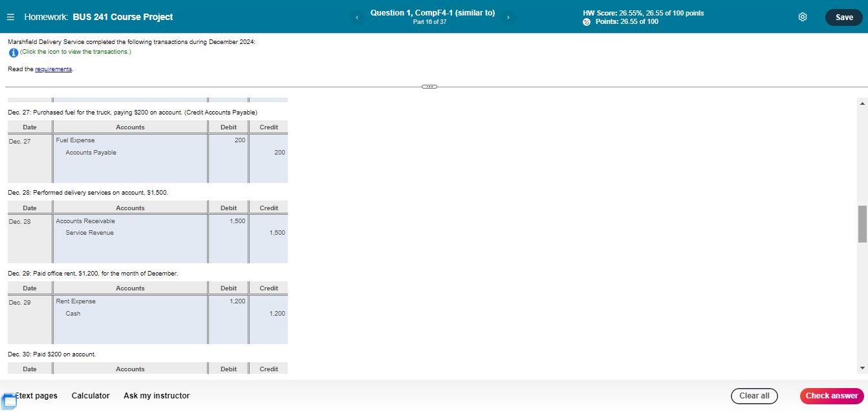Screen dimensions: 868x412
Task: Open the Dec. 30 Date cell selector
Action: point(29,376)
